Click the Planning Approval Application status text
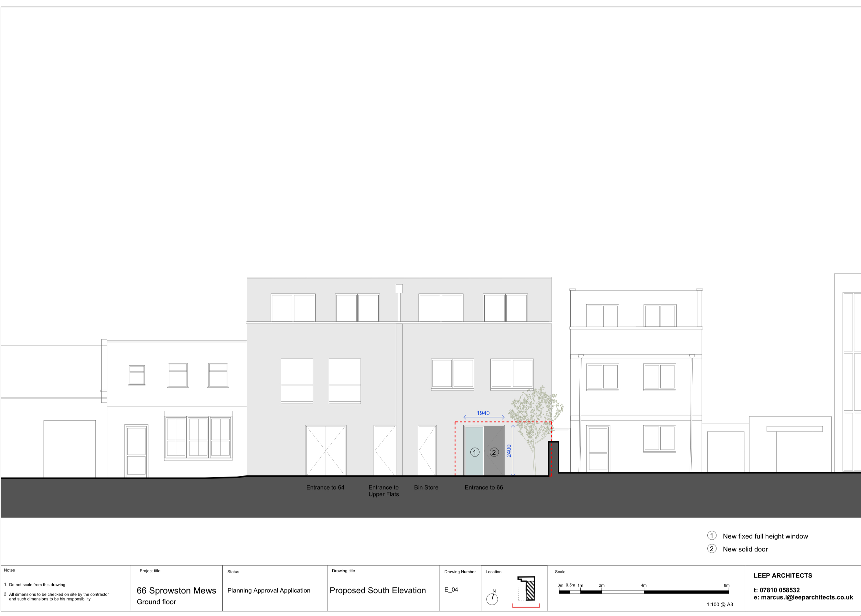The height and width of the screenshot is (616, 861). tap(269, 590)
